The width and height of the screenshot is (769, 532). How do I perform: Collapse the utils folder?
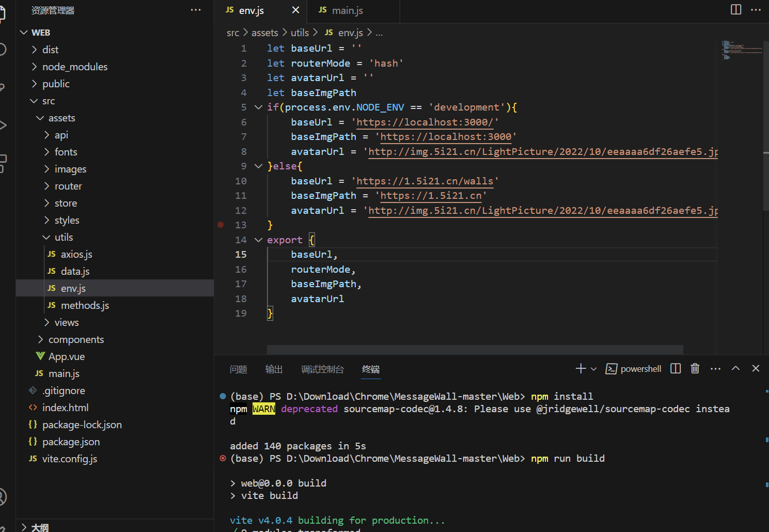(46, 237)
